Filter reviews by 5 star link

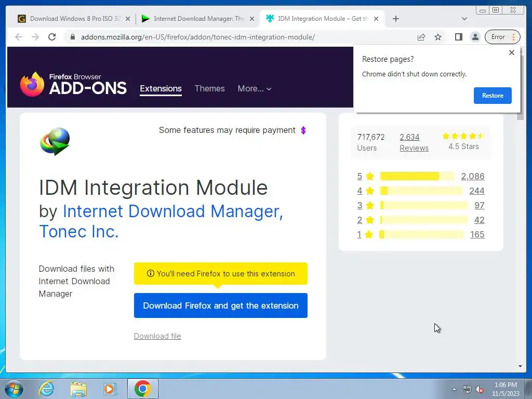click(x=360, y=177)
